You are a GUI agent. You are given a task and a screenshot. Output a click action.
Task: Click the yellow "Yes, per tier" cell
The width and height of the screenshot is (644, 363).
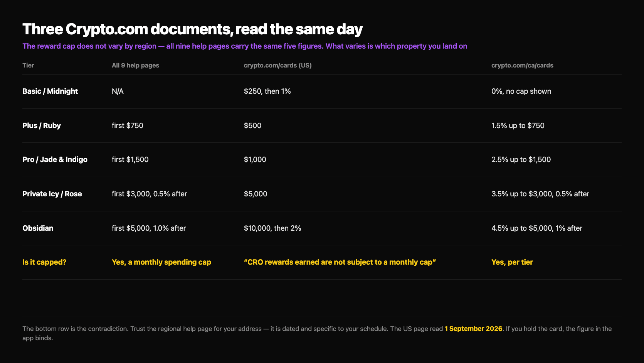click(512, 262)
